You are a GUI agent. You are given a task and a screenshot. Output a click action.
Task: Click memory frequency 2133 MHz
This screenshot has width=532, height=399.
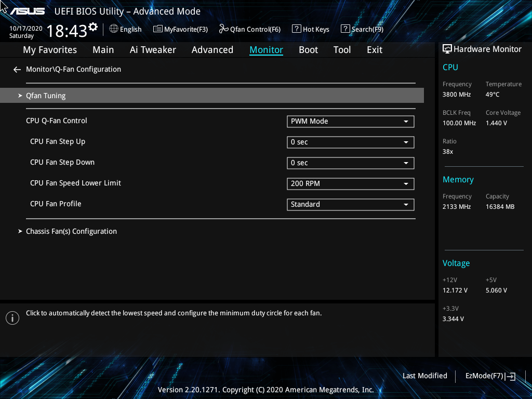[x=456, y=207]
